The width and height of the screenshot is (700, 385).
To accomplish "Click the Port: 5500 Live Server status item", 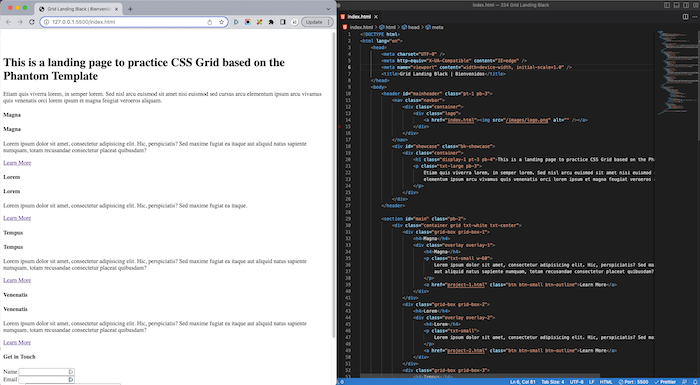I will pos(633,382).
